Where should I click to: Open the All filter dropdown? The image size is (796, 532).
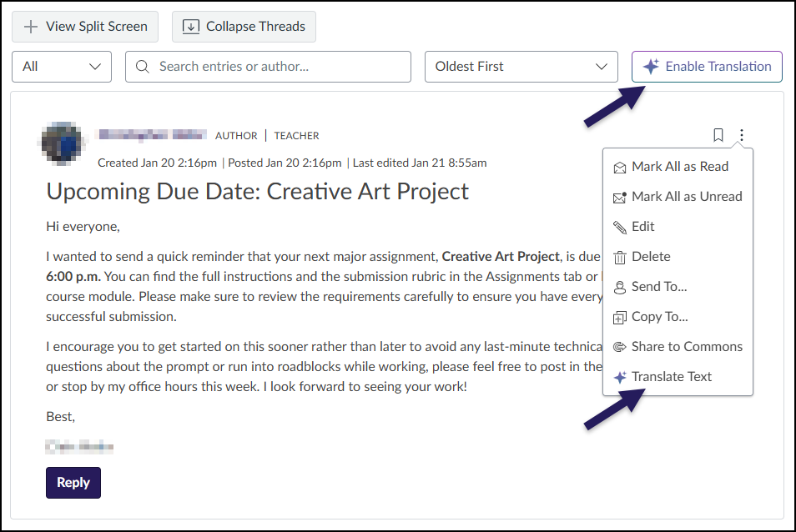coord(61,66)
